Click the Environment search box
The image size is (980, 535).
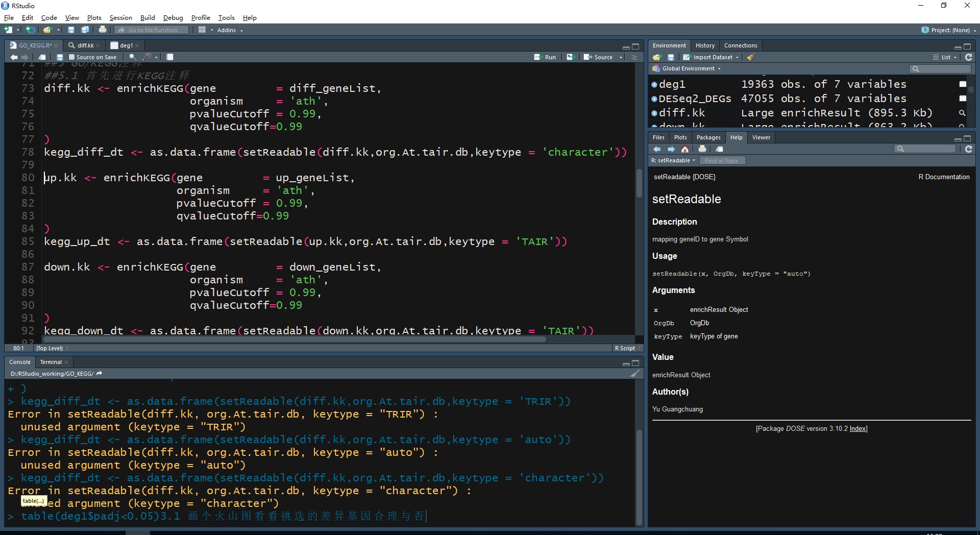tap(940, 69)
